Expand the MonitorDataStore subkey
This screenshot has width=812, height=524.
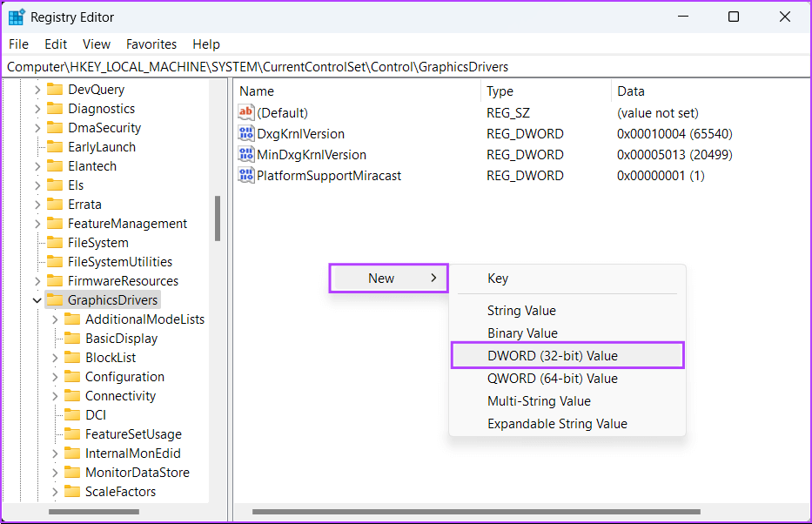55,473
